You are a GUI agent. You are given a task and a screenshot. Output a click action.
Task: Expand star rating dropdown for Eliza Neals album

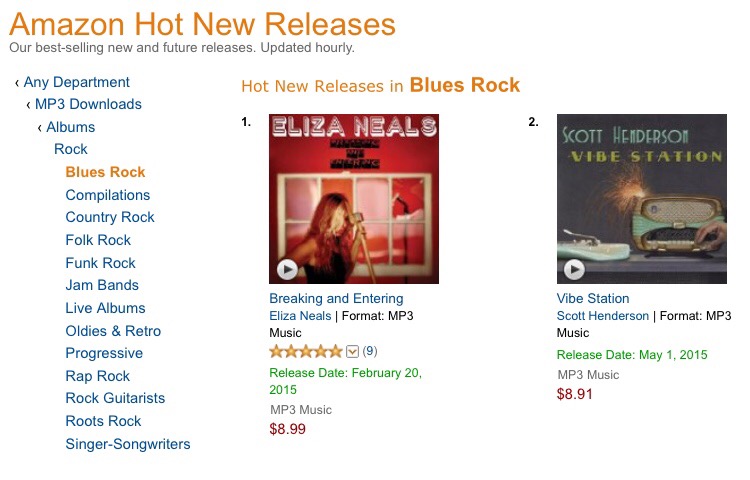point(352,352)
